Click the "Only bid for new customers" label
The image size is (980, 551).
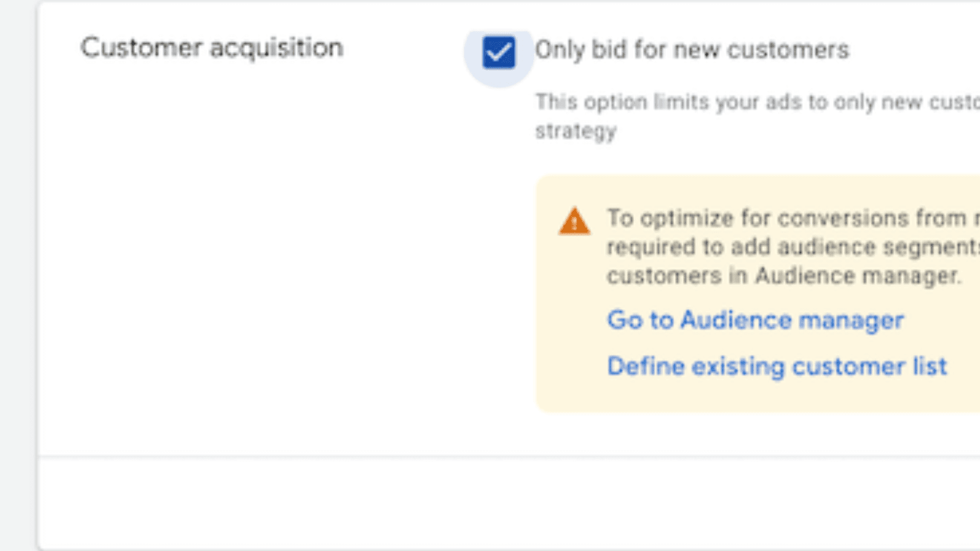coord(692,50)
